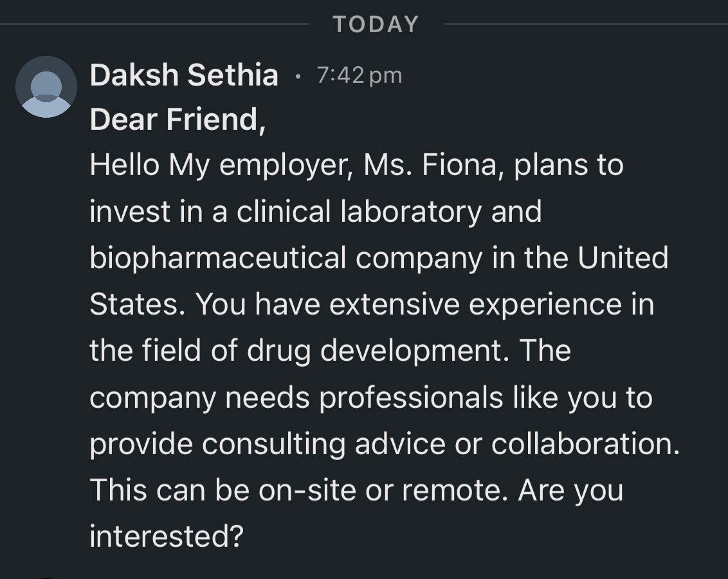This screenshot has height=579, width=728.
Task: Click the divider line left of TODAY
Action: (154, 24)
